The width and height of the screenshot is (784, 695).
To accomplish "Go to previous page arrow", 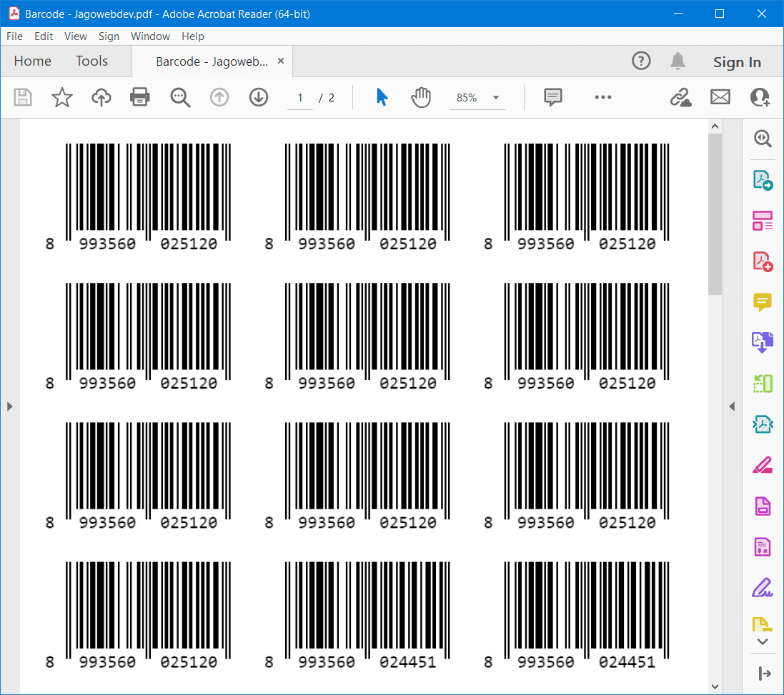I will (x=219, y=97).
